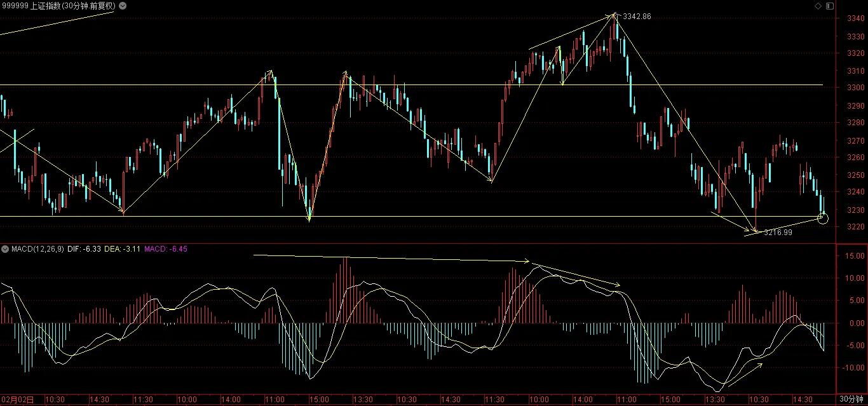Open the 30分钟 period selector at bottom right

pos(851,400)
